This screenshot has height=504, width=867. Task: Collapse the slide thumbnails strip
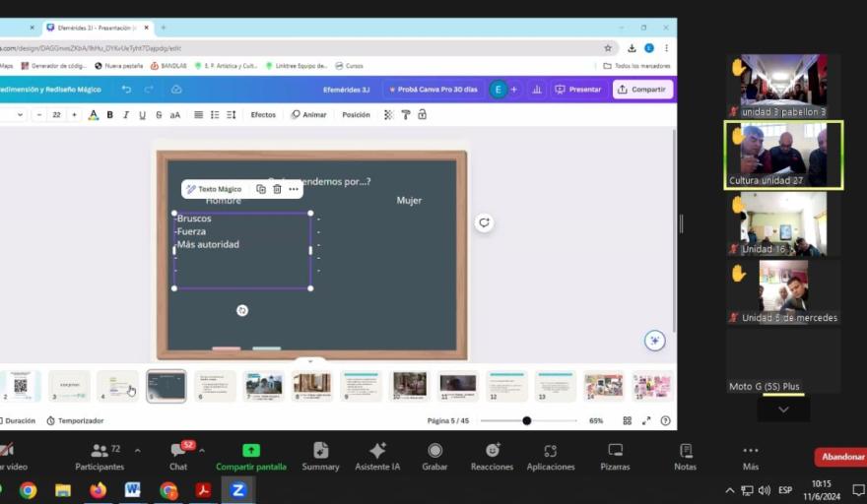(x=310, y=361)
